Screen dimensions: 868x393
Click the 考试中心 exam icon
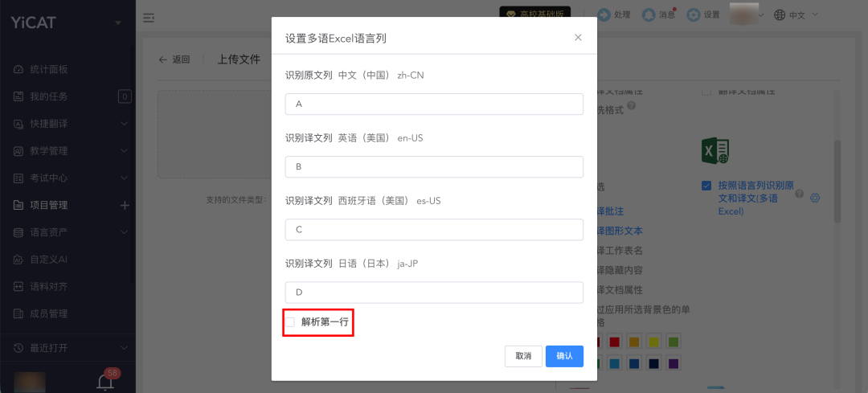18,178
